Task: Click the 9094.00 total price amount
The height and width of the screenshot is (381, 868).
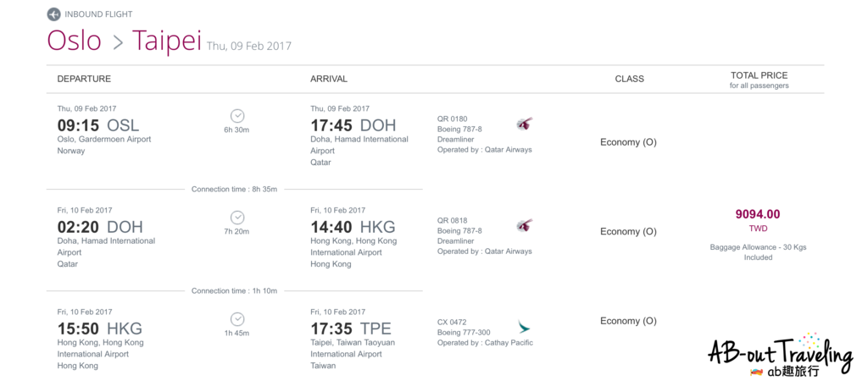Action: [758, 214]
